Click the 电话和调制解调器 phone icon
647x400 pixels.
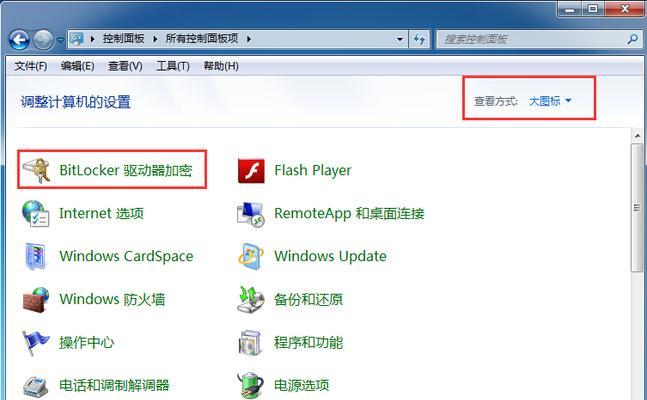[x=35, y=386]
